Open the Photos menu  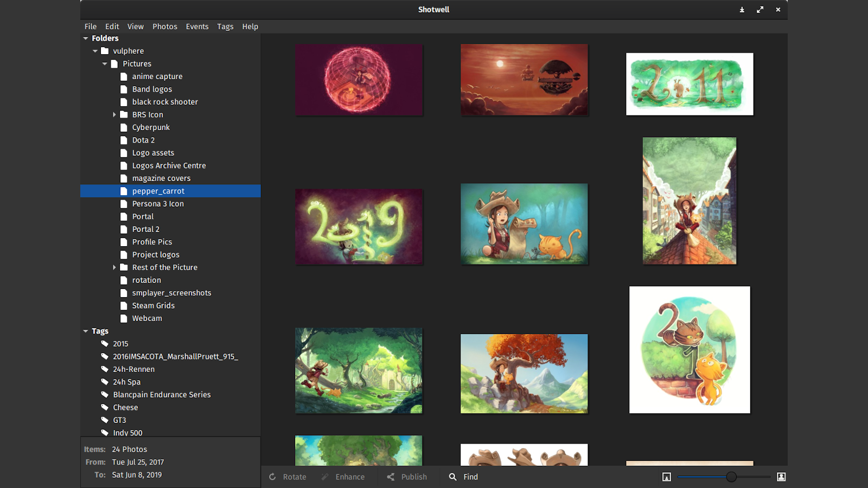coord(165,27)
